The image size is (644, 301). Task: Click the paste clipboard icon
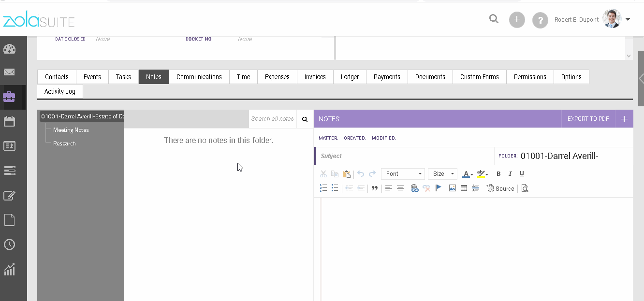click(347, 174)
